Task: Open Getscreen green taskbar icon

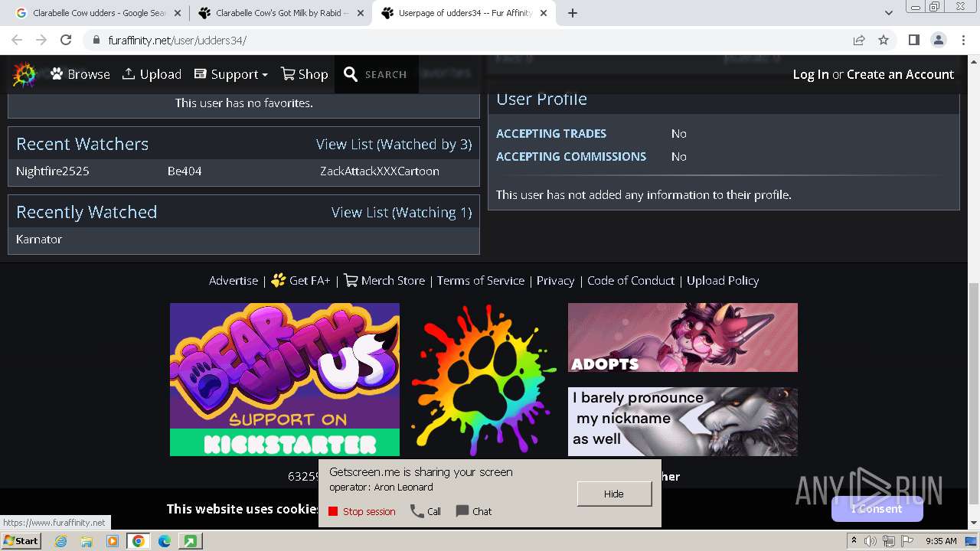Action: tap(190, 541)
